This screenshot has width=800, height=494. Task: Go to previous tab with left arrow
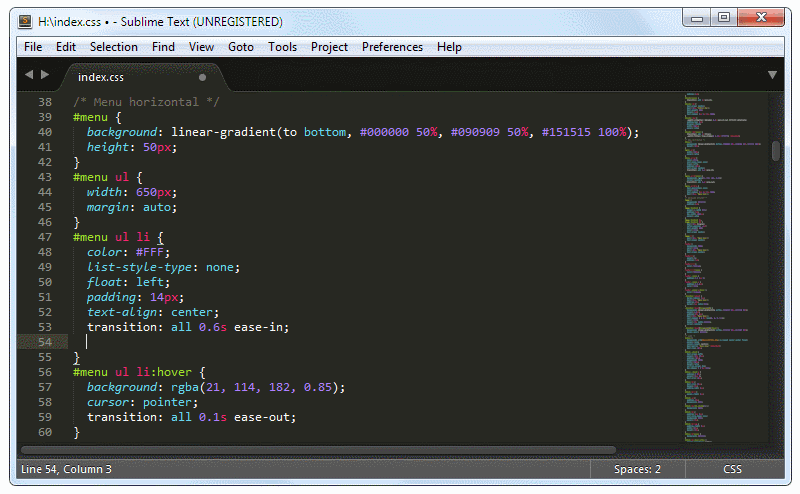click(29, 75)
